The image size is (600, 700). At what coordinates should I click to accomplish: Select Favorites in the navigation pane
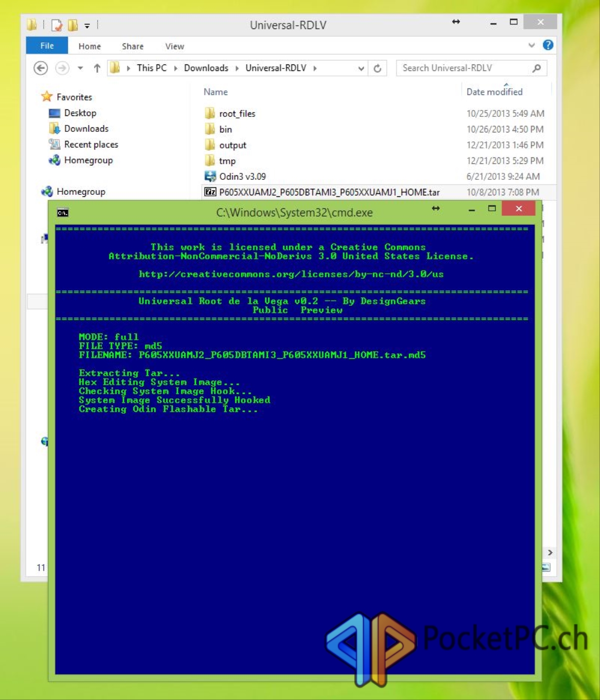74,97
